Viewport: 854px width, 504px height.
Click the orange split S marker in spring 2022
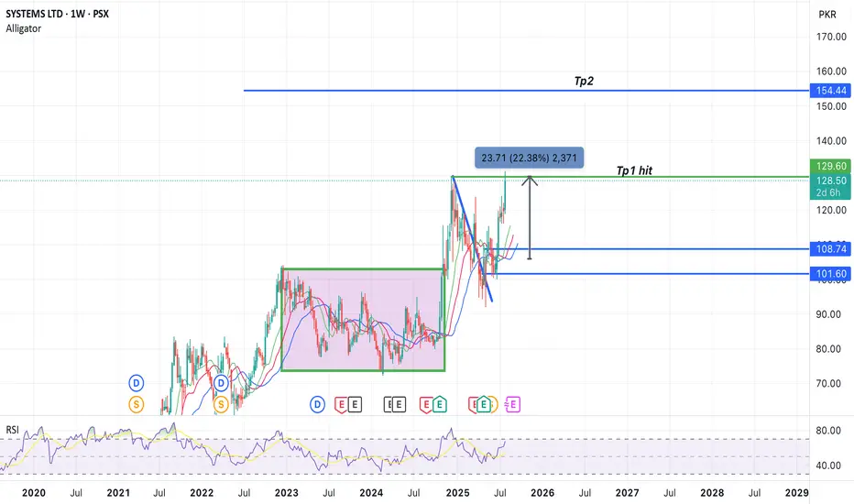[221, 404]
